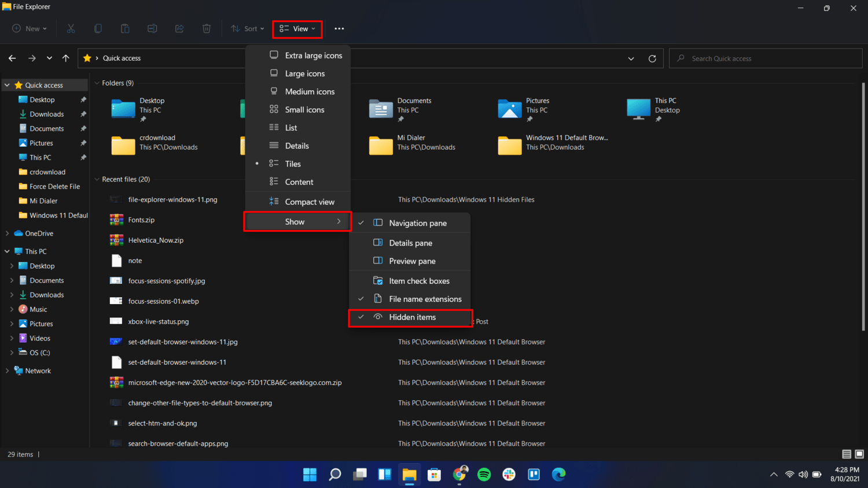Click the Cut scissors icon in toolbar
This screenshot has height=488, width=868.
click(71, 28)
